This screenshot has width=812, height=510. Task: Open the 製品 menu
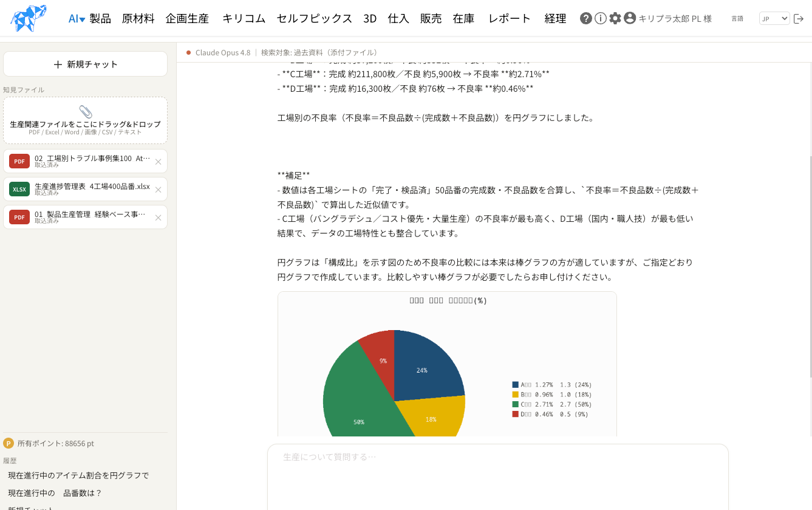[100, 19]
